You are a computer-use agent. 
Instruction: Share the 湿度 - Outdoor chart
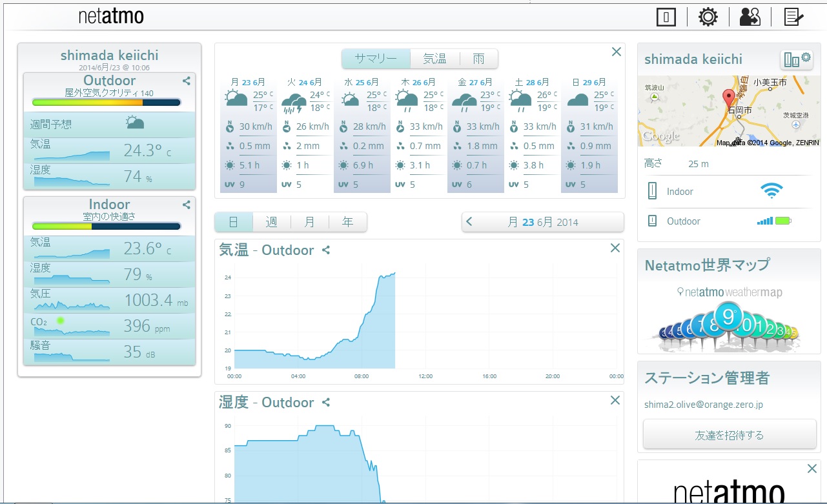coord(326,402)
